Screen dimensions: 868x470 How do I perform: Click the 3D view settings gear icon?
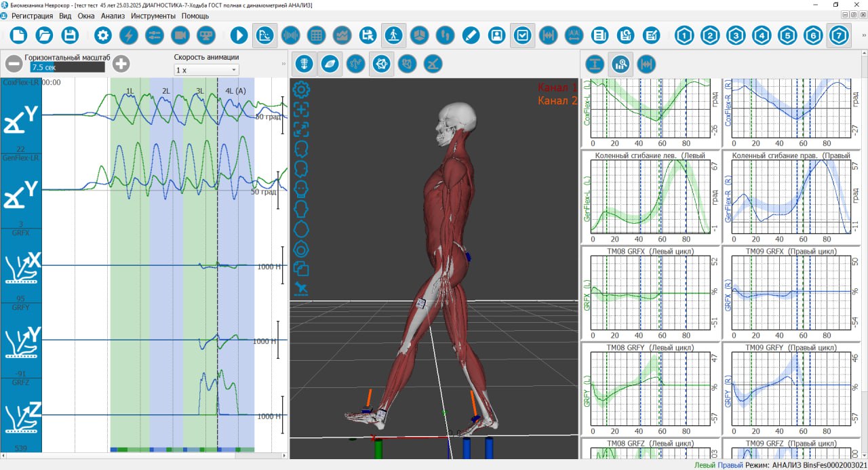[301, 89]
